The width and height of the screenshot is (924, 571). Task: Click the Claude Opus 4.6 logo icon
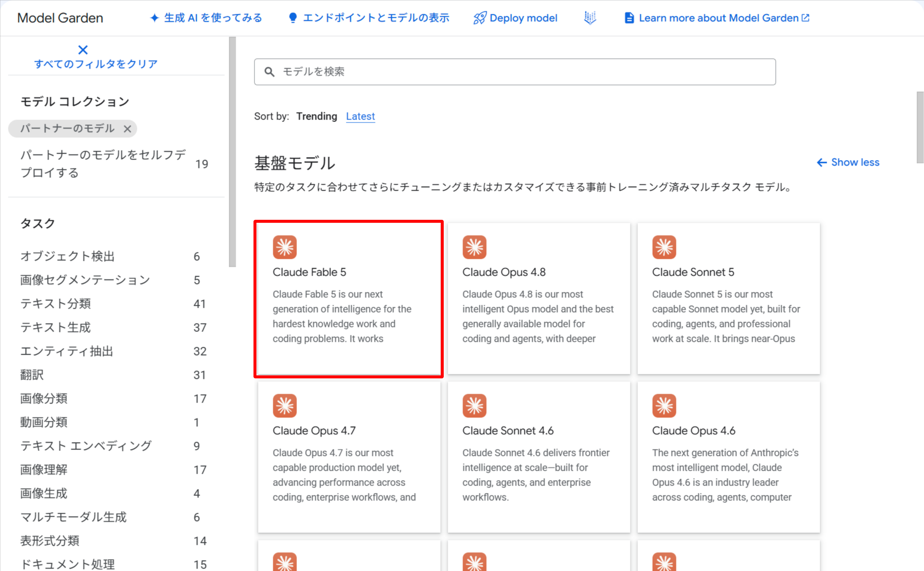(664, 406)
